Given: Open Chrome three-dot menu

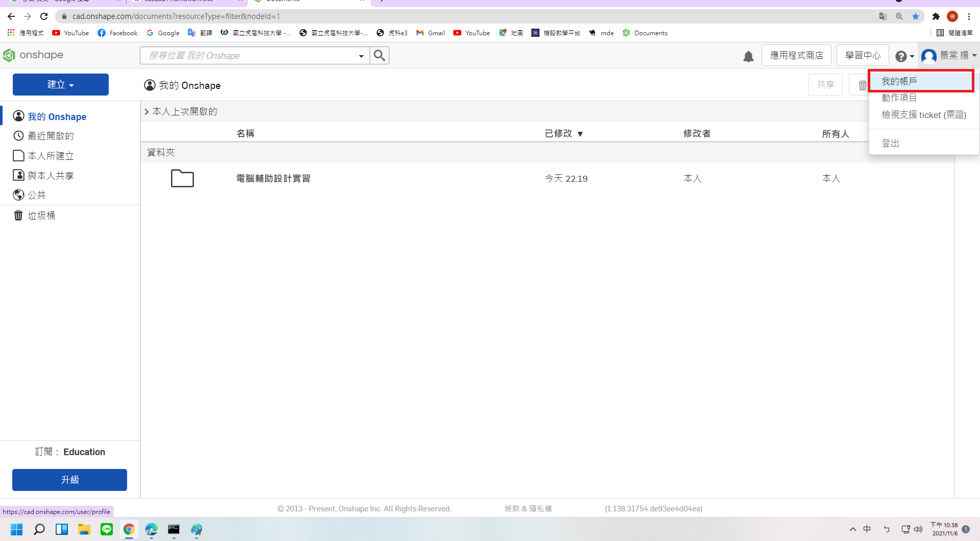Looking at the screenshot, I should (969, 16).
